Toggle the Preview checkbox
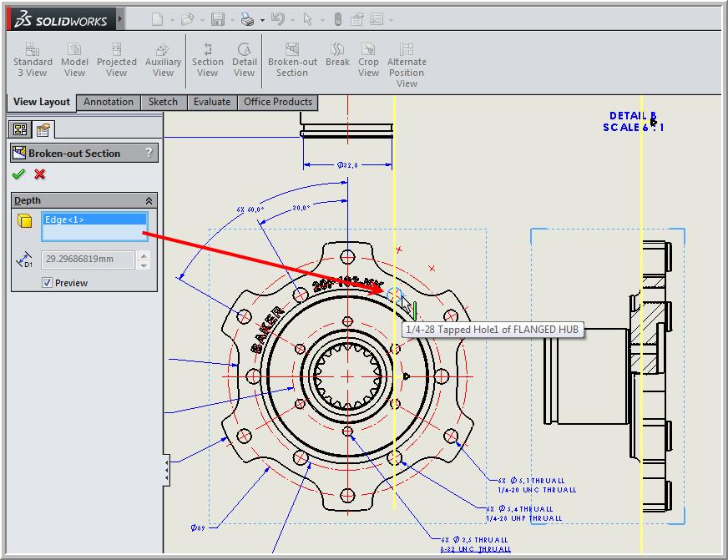Screen dimensions: 728x560 [x=47, y=283]
